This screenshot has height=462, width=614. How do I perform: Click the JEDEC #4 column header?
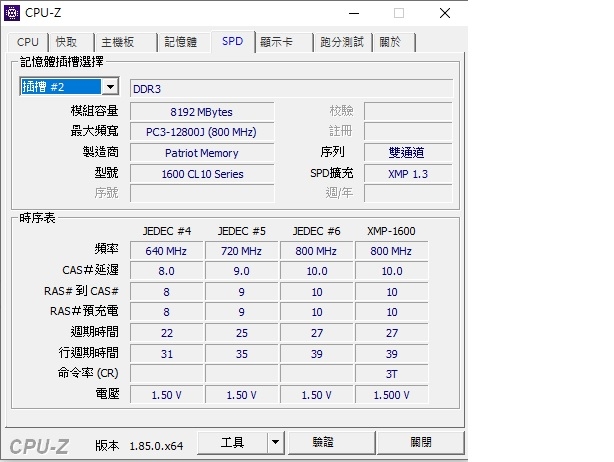click(167, 231)
